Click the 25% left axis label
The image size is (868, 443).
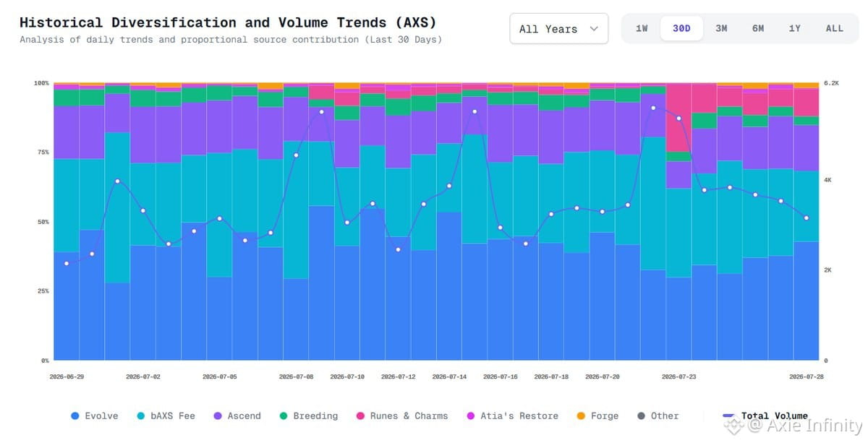[x=43, y=291]
